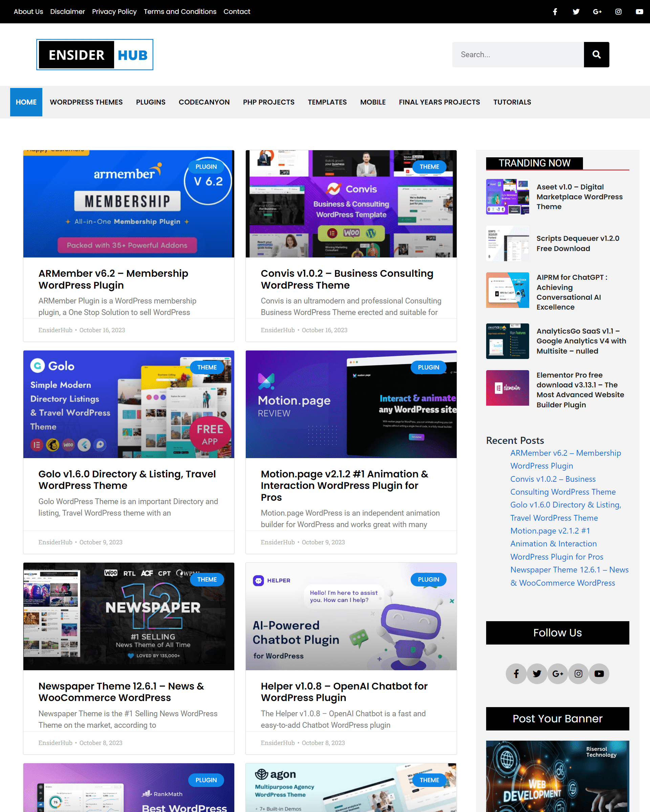
Task: Open trending Scripts Dequeuer title
Action: pos(578,243)
